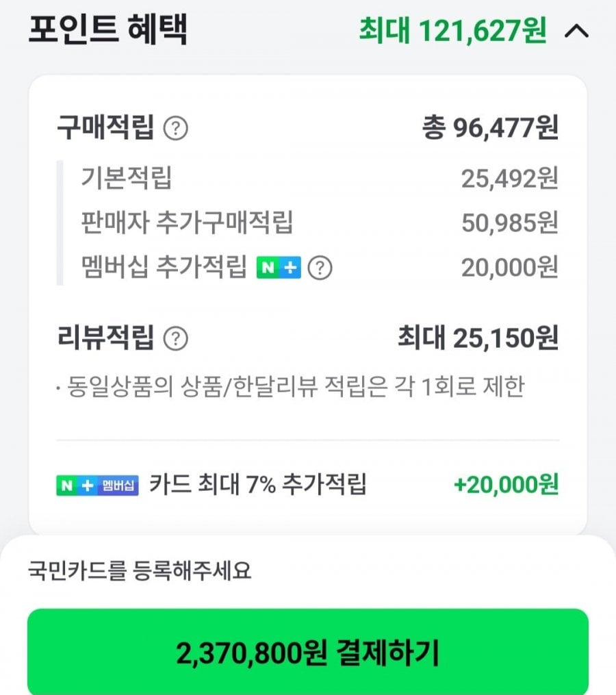Click the 최대 121,627원 total amount
616x695 pixels.
point(452,30)
